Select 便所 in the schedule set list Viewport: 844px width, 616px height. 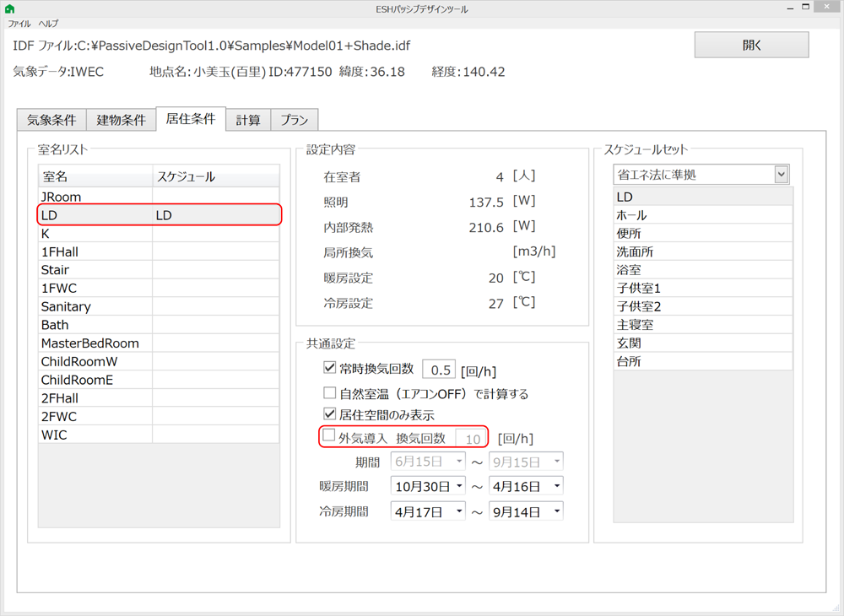tap(703, 234)
